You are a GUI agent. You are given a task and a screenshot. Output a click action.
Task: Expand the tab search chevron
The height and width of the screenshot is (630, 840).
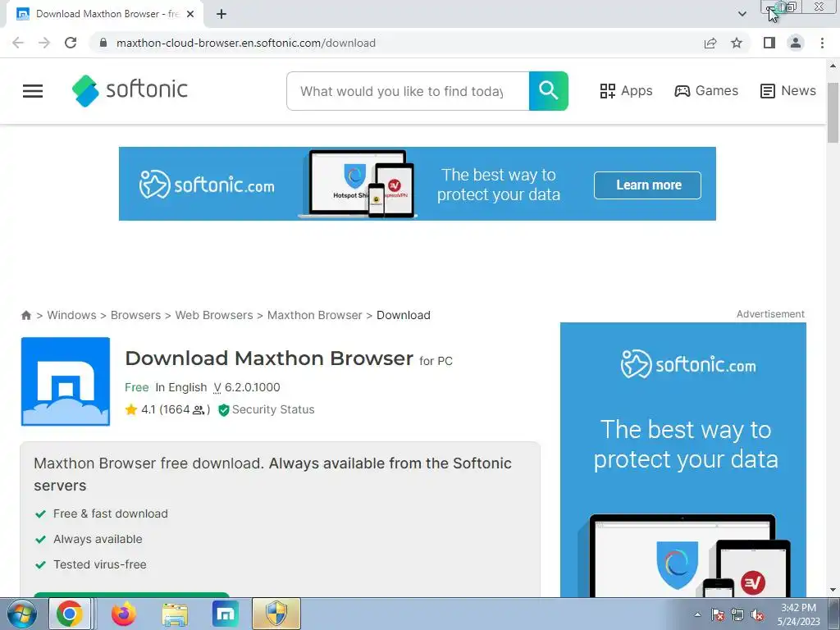(742, 14)
